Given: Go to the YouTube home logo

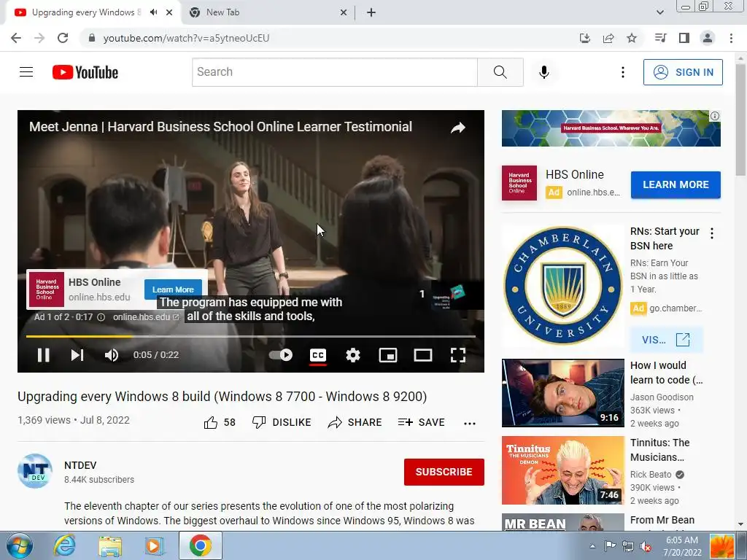Looking at the screenshot, I should coord(85,72).
